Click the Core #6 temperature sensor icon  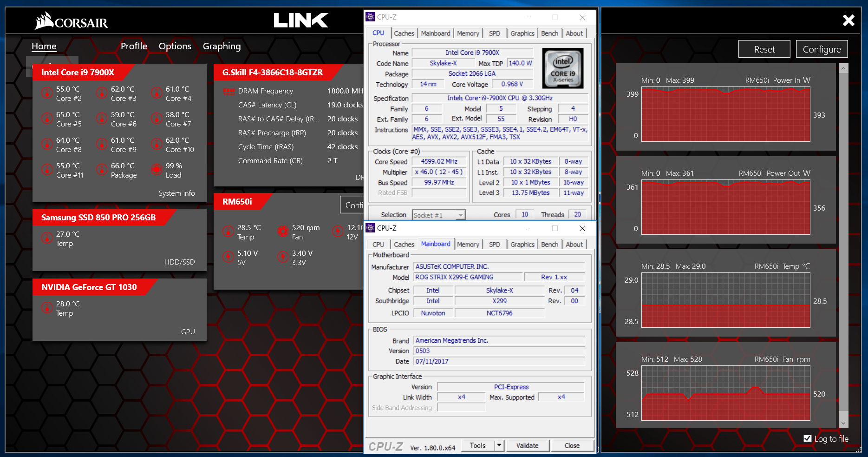click(102, 119)
